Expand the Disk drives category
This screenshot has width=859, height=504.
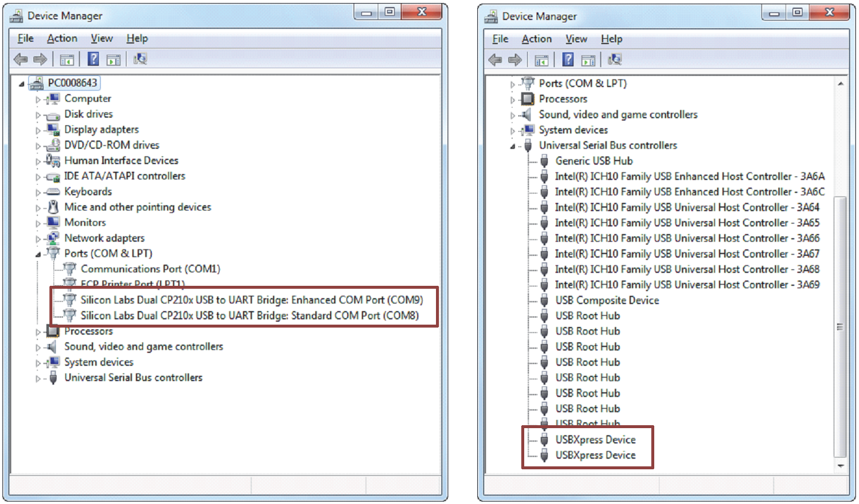click(38, 115)
